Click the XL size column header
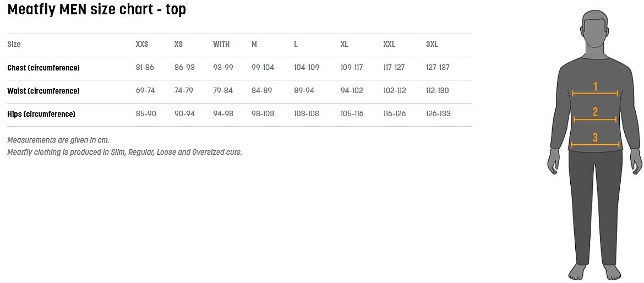The width and height of the screenshot is (644, 283). tap(345, 45)
